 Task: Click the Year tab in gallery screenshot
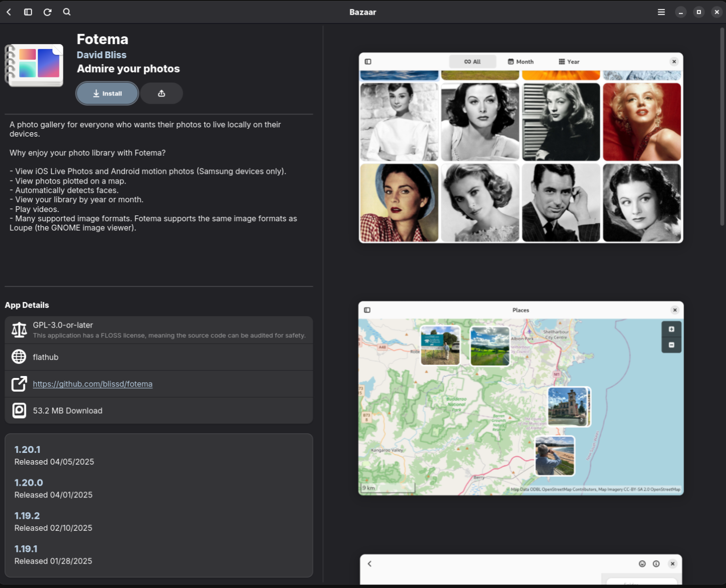pyautogui.click(x=569, y=62)
